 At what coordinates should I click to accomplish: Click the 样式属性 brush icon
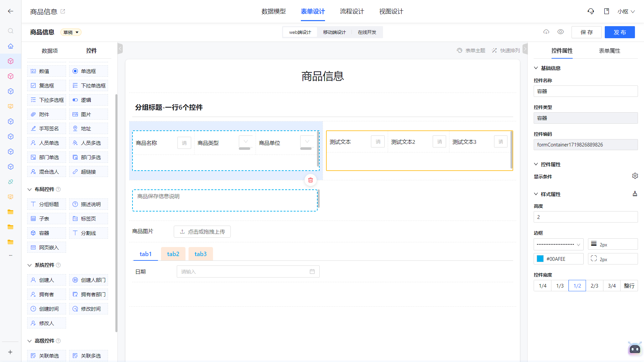pyautogui.click(x=635, y=194)
